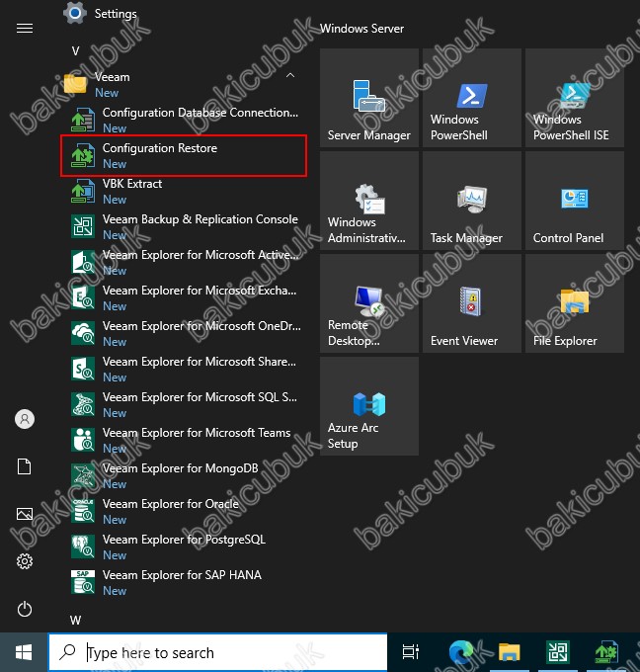
Task: Open Task View from the taskbar
Action: coord(411,652)
